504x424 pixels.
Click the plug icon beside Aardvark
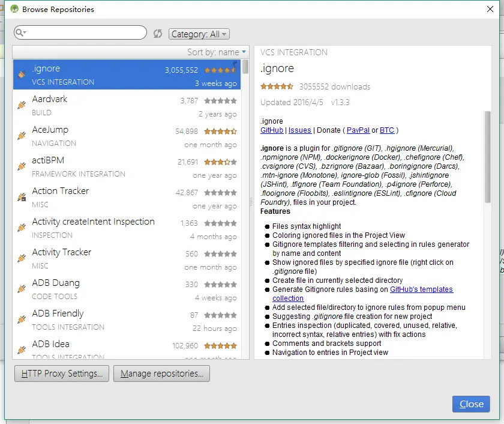[22, 105]
